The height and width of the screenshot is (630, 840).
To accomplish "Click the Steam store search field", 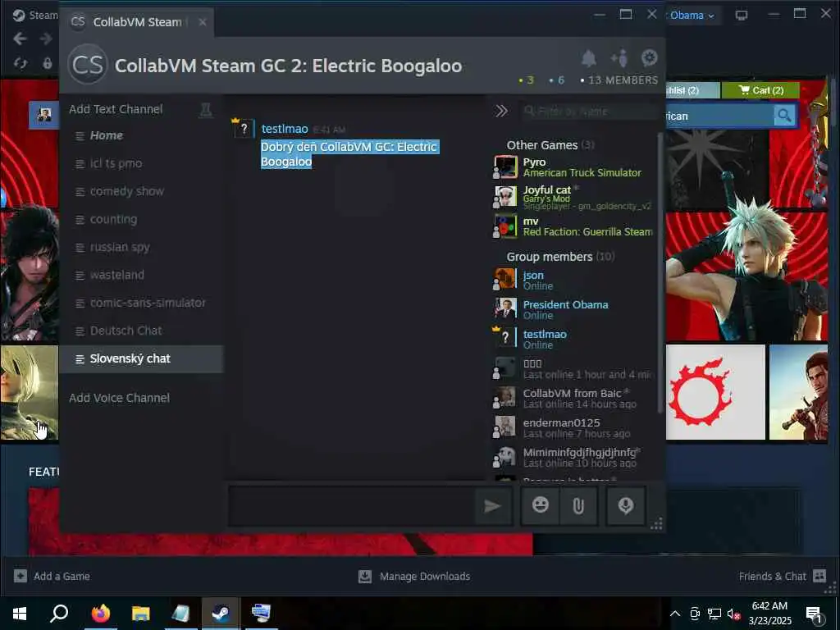I will point(719,116).
